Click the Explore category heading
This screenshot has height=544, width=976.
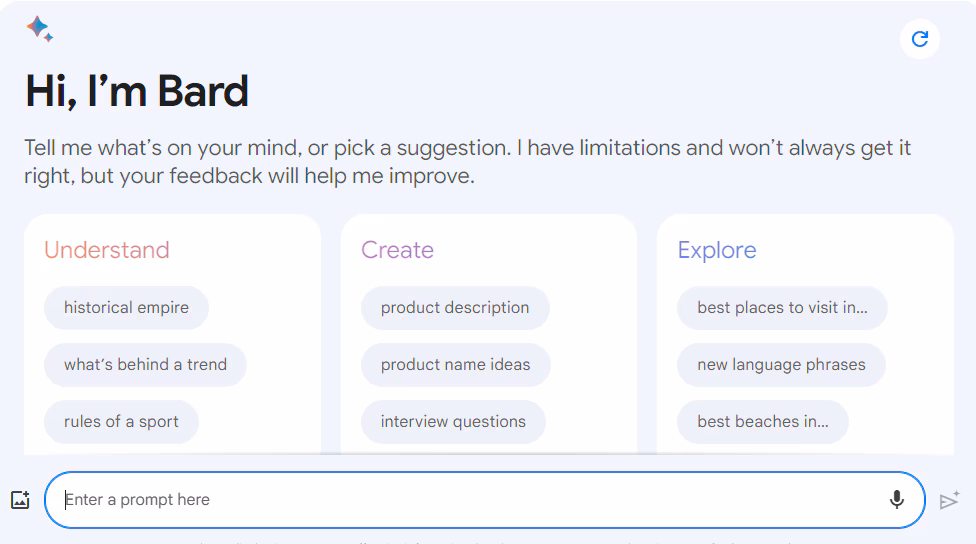[717, 250]
